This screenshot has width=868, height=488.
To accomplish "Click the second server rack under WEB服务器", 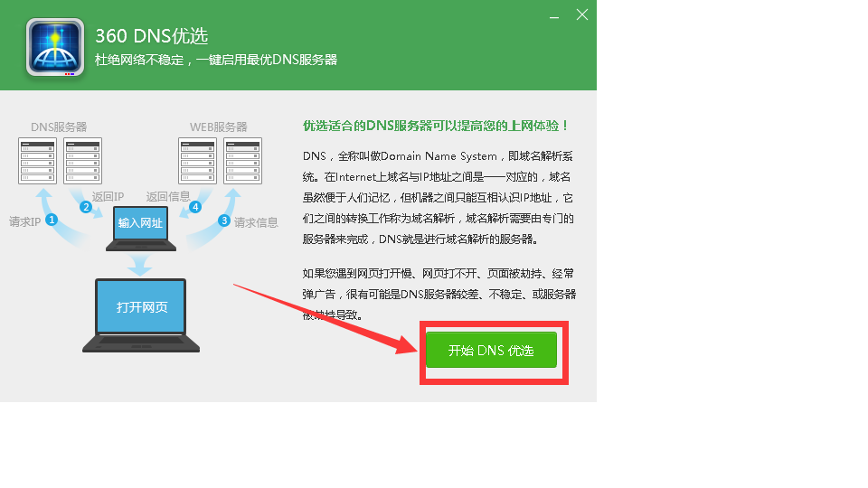I will [x=242, y=161].
